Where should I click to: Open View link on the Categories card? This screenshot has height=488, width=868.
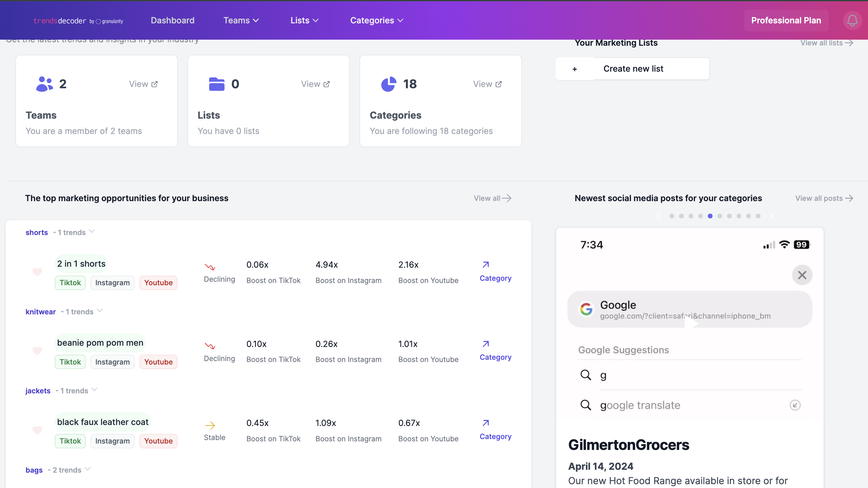point(487,84)
